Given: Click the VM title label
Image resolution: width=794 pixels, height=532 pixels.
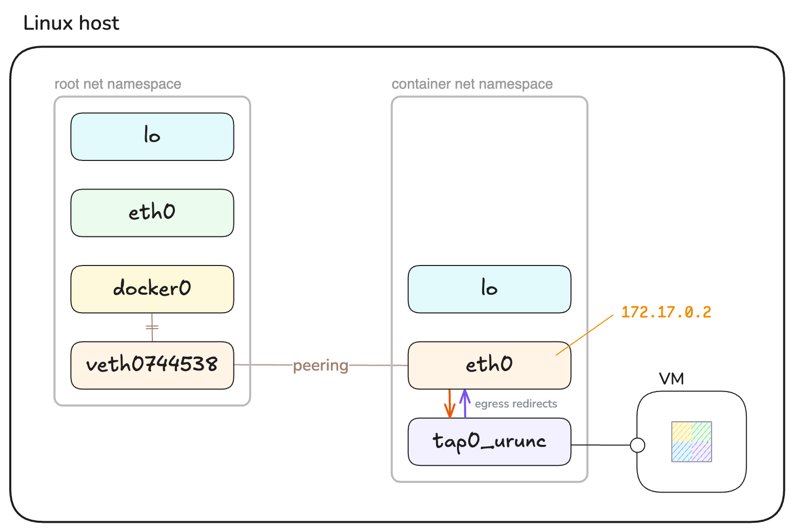Looking at the screenshot, I should tap(671, 378).
